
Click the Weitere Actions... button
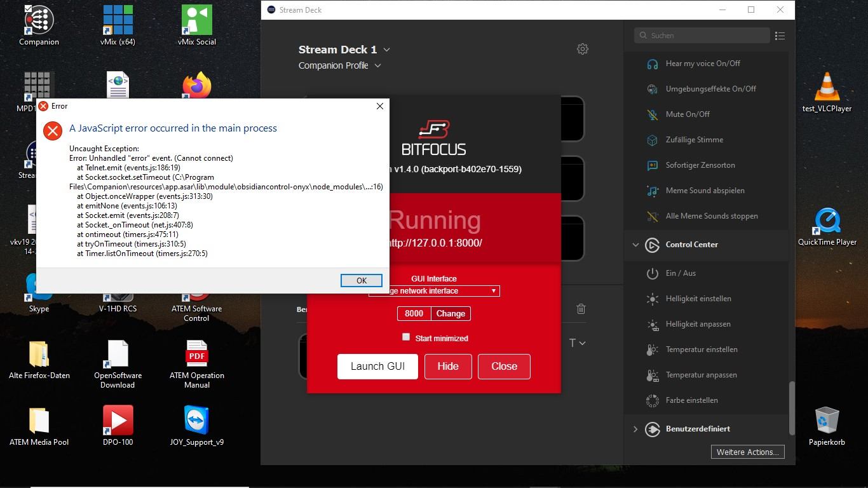[x=748, y=452]
